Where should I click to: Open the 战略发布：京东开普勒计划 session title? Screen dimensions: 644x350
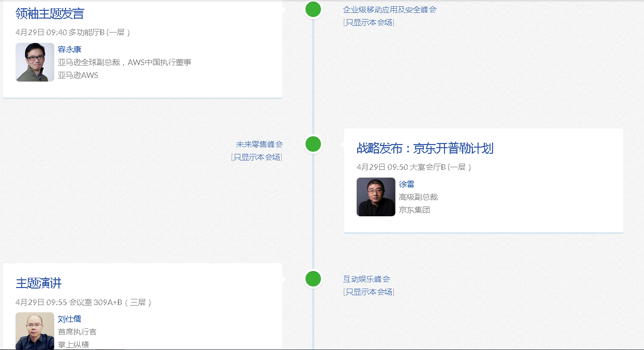(425, 149)
